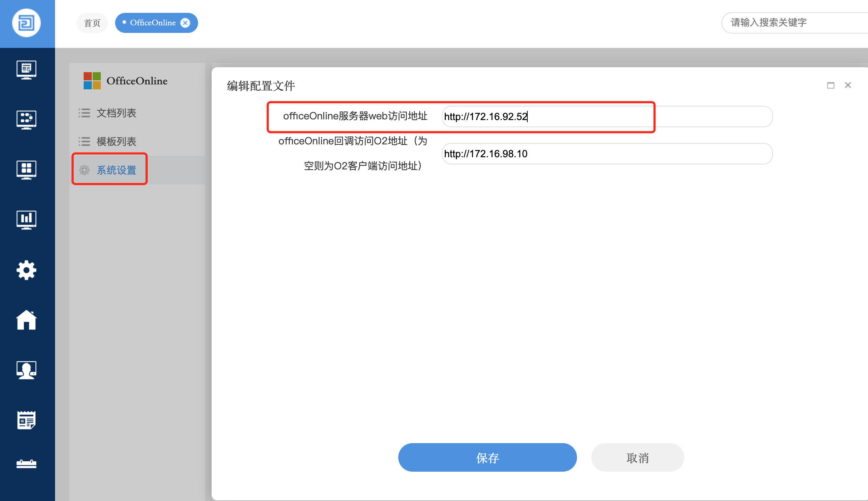Select the OfficeOnline tab

tap(153, 23)
